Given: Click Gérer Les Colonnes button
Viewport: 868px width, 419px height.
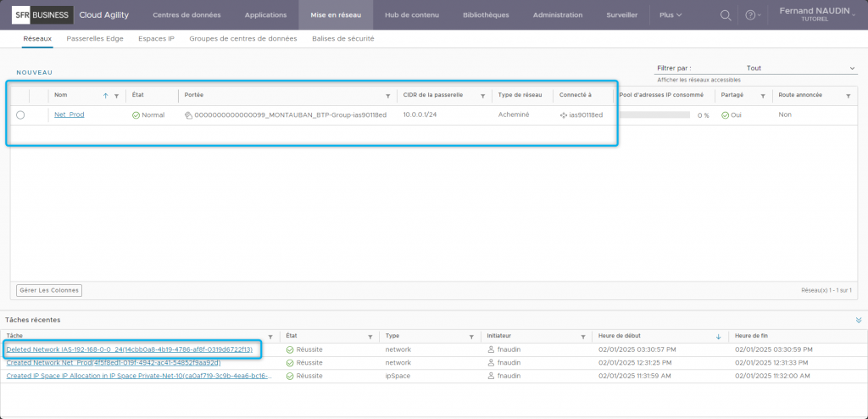Looking at the screenshot, I should click(49, 290).
